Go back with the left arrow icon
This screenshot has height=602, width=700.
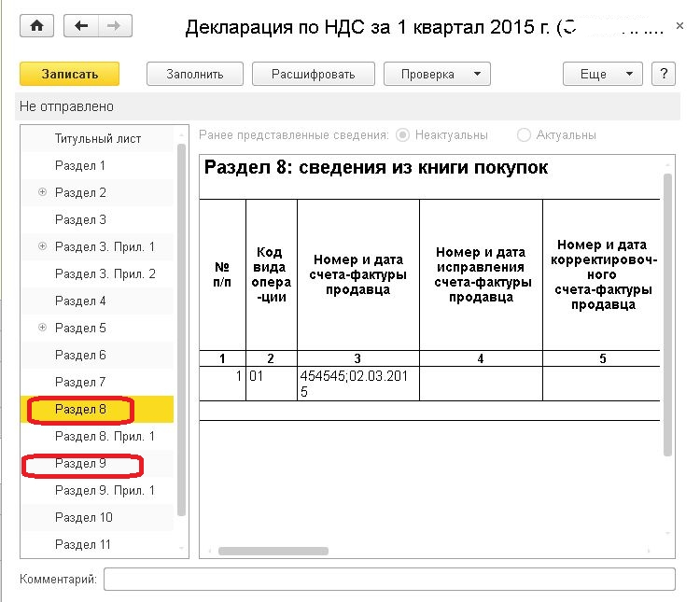click(x=81, y=26)
